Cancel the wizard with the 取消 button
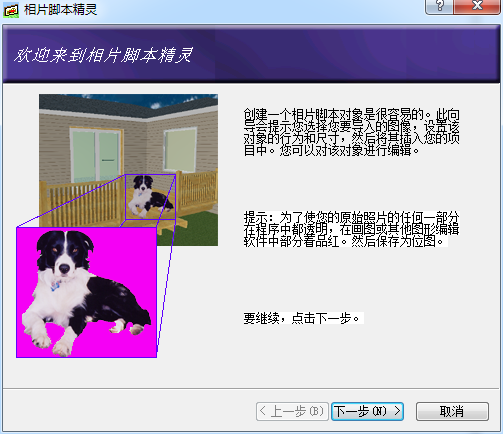This screenshot has height=434, width=503. tap(452, 411)
